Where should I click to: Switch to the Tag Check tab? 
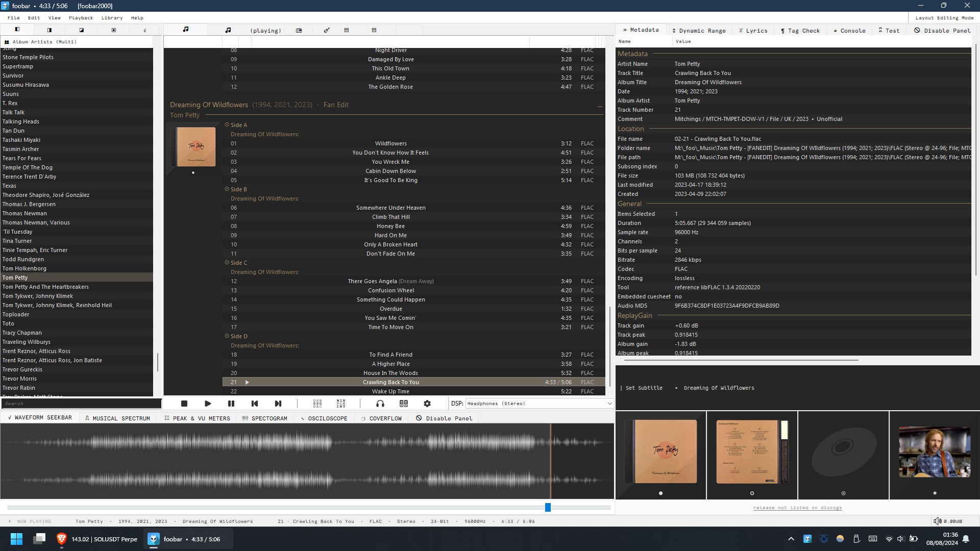800,31
